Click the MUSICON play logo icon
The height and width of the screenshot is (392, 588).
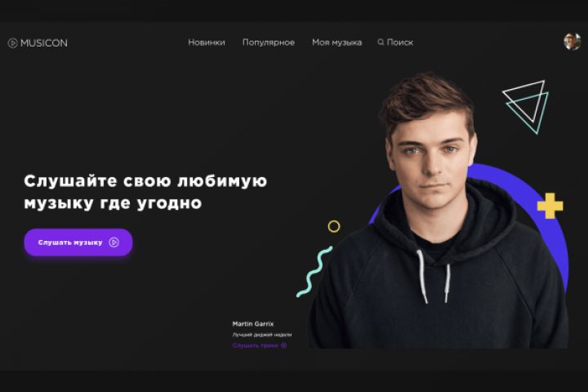pos(13,43)
